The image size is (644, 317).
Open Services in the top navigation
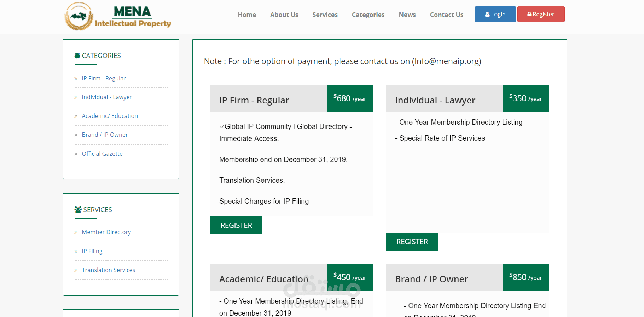tap(325, 15)
